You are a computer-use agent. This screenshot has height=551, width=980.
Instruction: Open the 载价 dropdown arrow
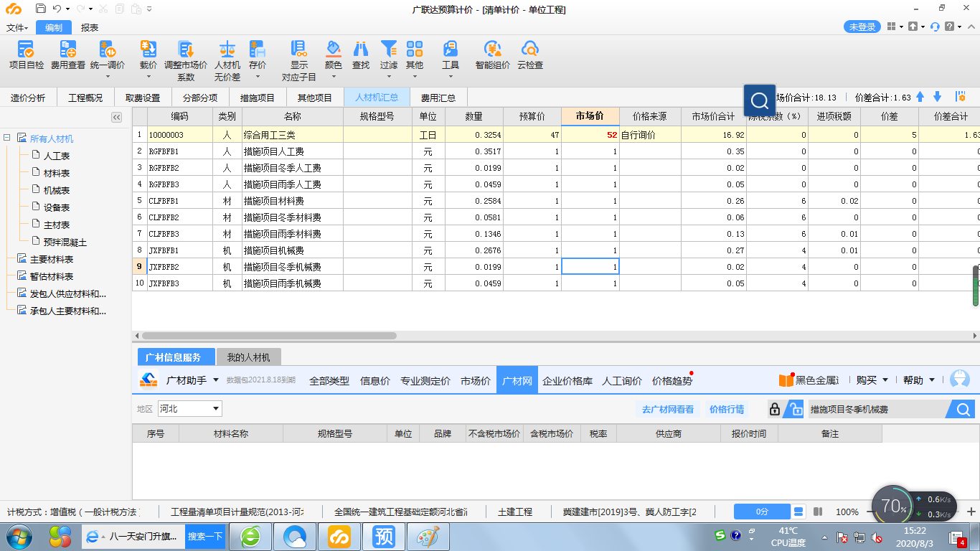(x=149, y=75)
